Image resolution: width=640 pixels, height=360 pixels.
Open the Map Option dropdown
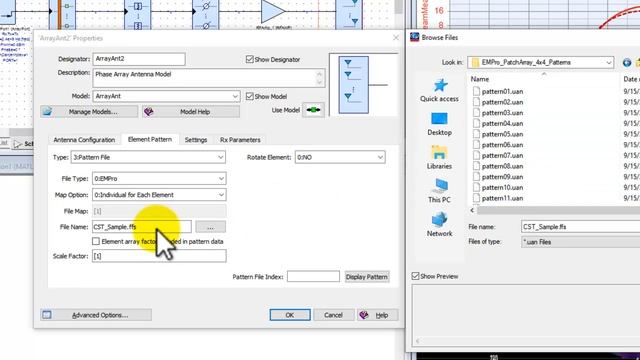pyautogui.click(x=159, y=195)
